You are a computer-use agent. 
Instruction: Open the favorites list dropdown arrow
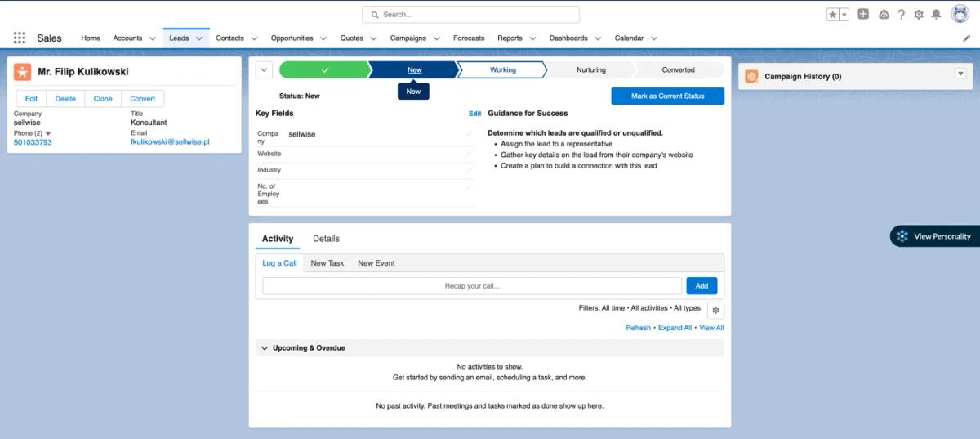(844, 15)
